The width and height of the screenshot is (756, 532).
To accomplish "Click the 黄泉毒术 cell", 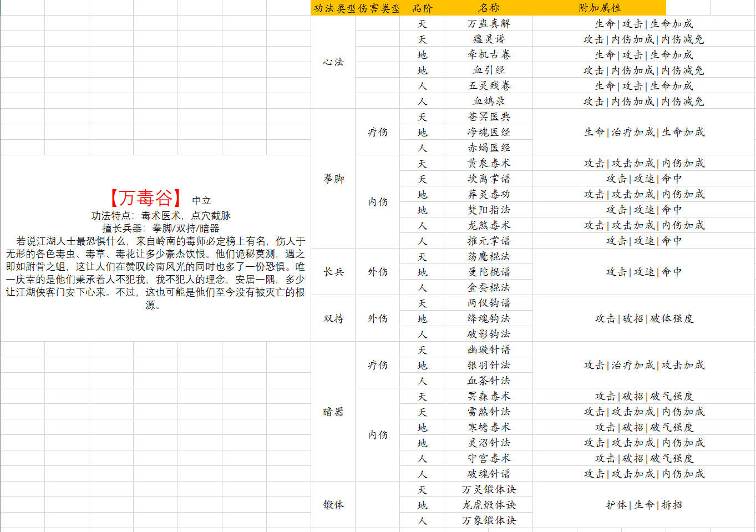I will pos(489,163).
